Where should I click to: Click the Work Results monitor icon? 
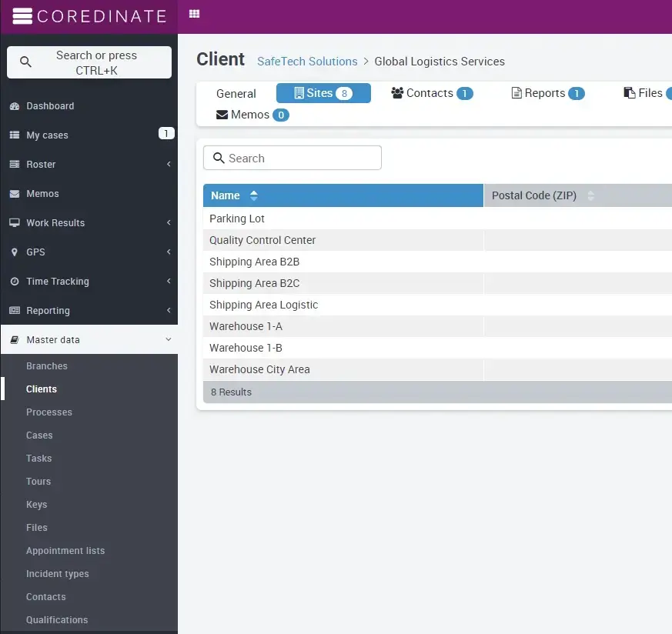[14, 223]
